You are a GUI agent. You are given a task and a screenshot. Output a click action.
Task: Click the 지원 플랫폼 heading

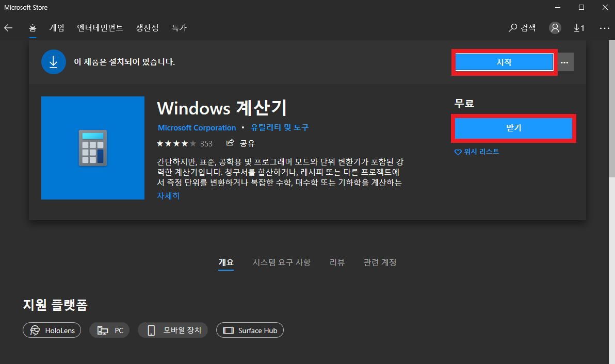55,304
